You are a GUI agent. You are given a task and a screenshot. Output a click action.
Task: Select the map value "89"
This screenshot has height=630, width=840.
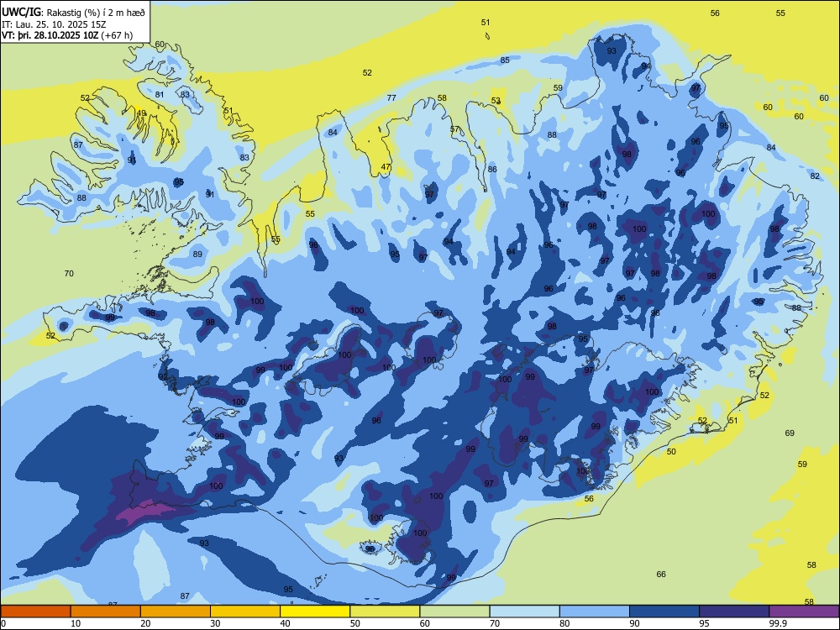click(197, 254)
